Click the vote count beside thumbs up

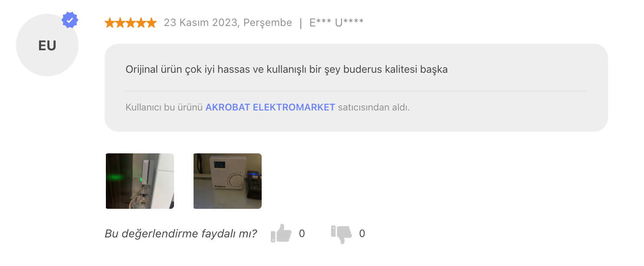[302, 234]
